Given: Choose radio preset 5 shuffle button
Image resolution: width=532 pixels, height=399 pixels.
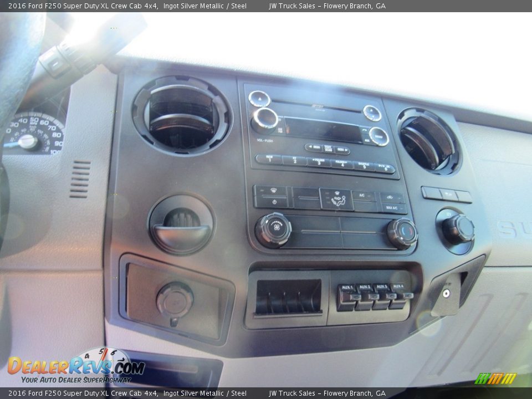Looking at the screenshot, I should tap(364, 166).
